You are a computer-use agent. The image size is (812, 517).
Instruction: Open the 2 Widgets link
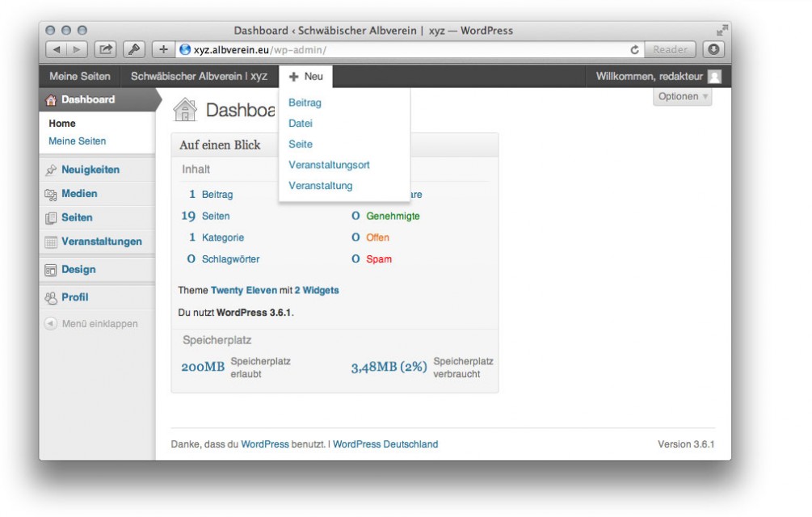[317, 290]
